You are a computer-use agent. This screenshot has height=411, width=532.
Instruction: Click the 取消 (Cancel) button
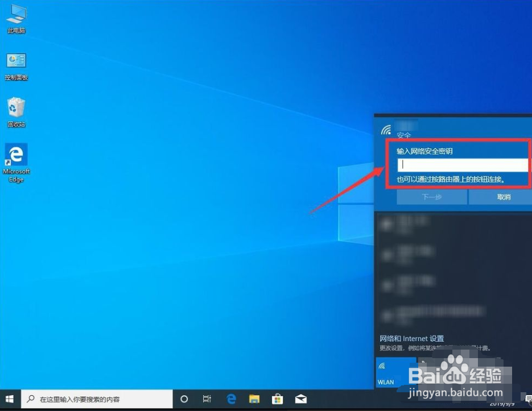pos(504,197)
